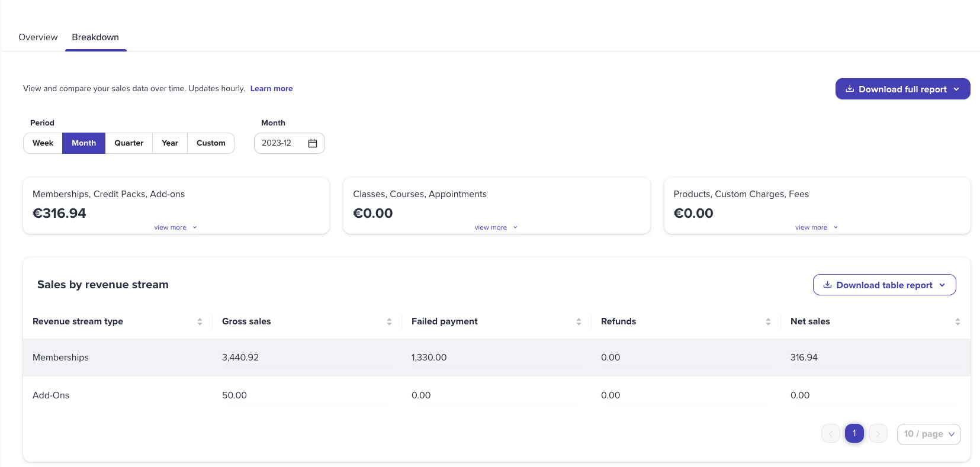Click the Add-Ons row label

coord(51,395)
